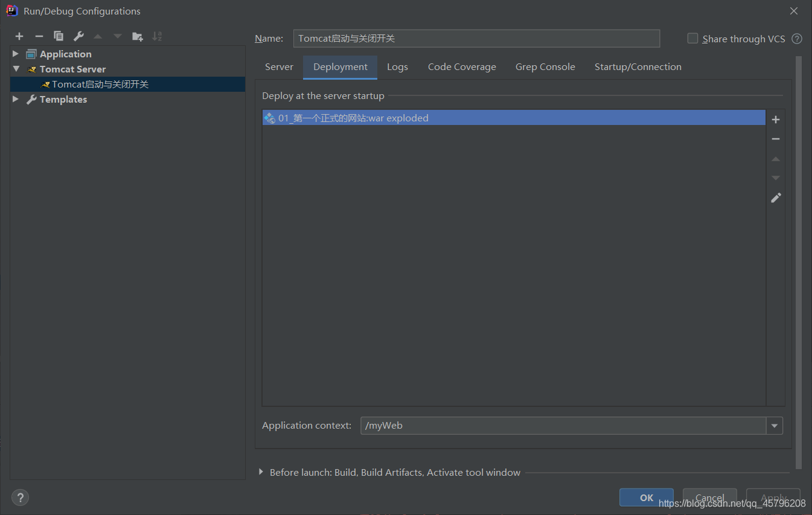Select the Tomcat启动与关闭开关 configuration in tree

[x=127, y=85]
